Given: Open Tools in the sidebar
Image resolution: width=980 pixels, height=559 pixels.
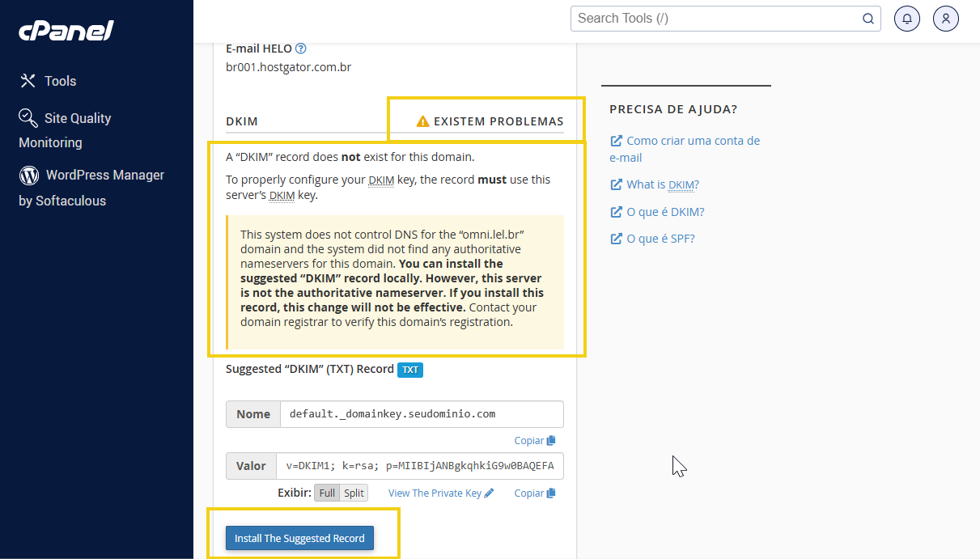Looking at the screenshot, I should pos(48,81).
